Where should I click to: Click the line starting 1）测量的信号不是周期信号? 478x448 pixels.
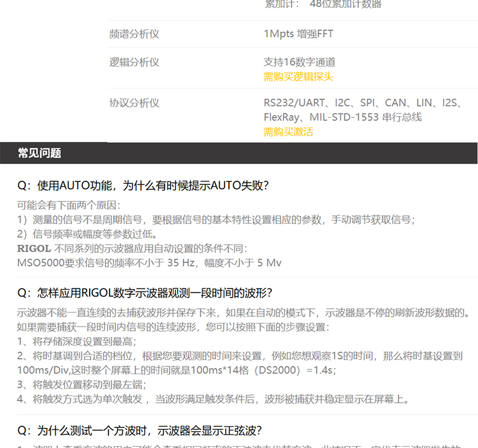point(216,219)
